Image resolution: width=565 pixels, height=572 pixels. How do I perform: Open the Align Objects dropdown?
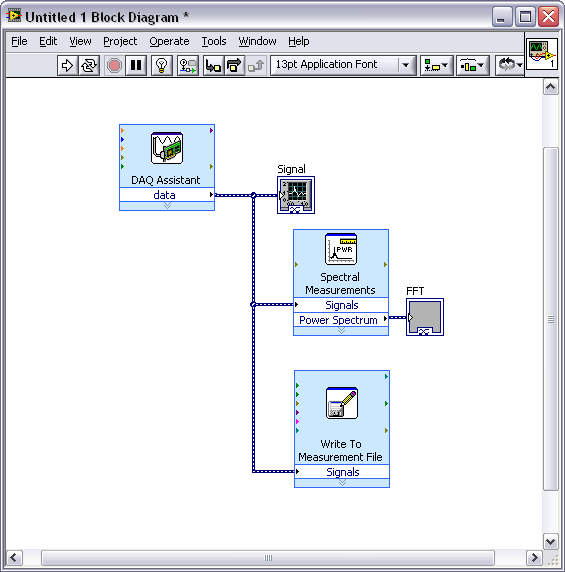click(x=437, y=66)
